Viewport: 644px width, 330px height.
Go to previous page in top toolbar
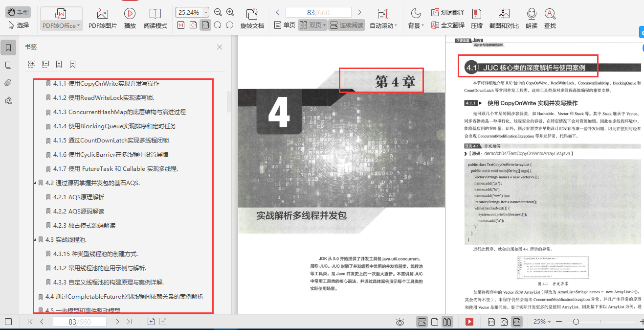pos(278,12)
